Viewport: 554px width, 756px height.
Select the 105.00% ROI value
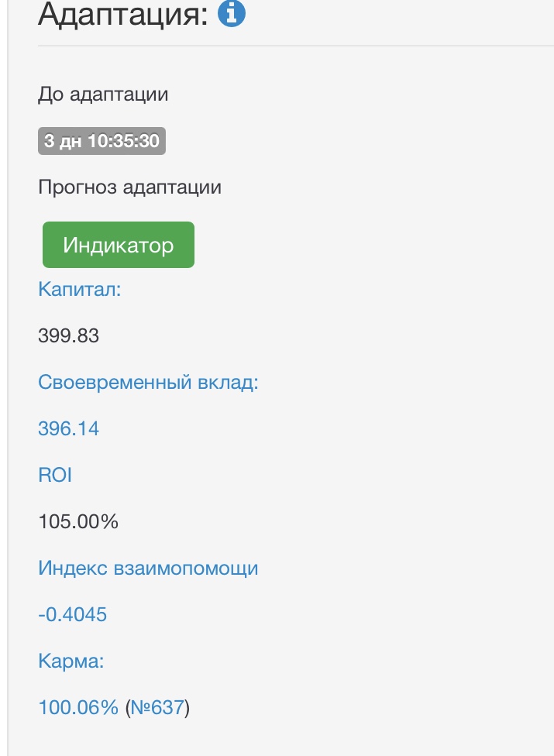coord(77,521)
